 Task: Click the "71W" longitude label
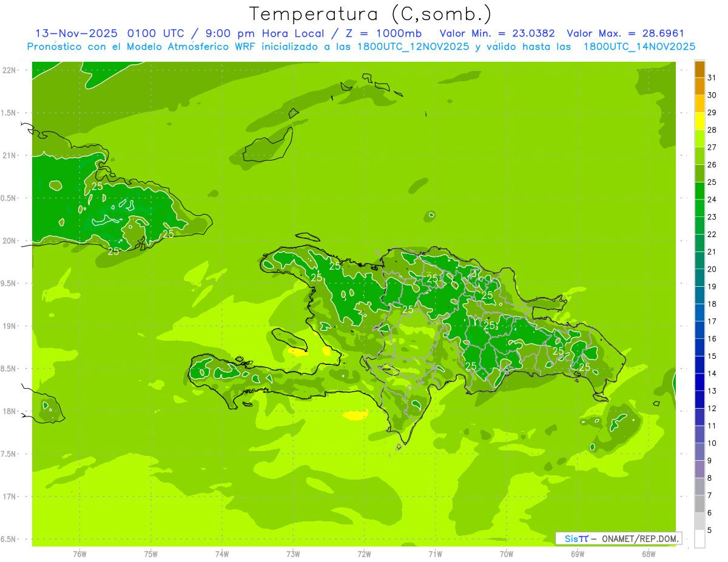[x=435, y=554]
